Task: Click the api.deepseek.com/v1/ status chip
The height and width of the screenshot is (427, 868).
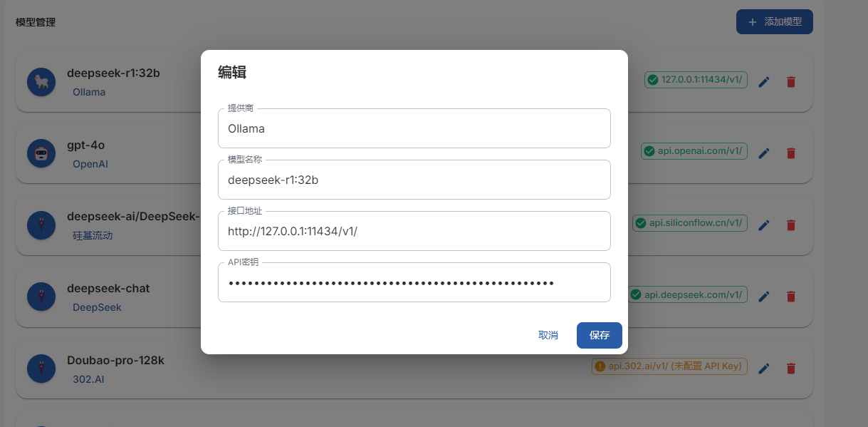Action: pyautogui.click(x=688, y=294)
